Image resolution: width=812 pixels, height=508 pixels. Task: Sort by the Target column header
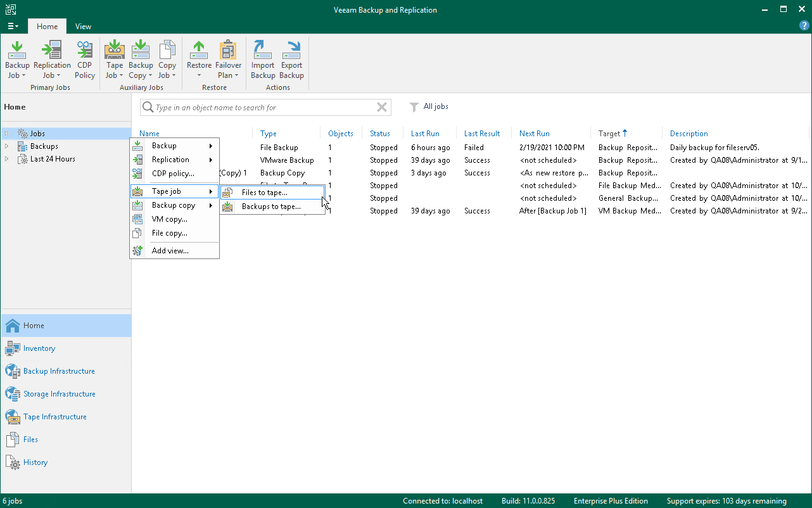pos(609,134)
